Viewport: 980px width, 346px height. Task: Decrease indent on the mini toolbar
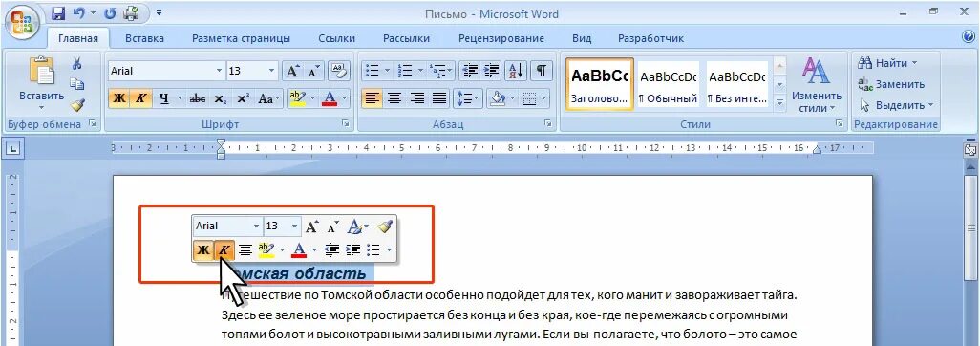(331, 250)
